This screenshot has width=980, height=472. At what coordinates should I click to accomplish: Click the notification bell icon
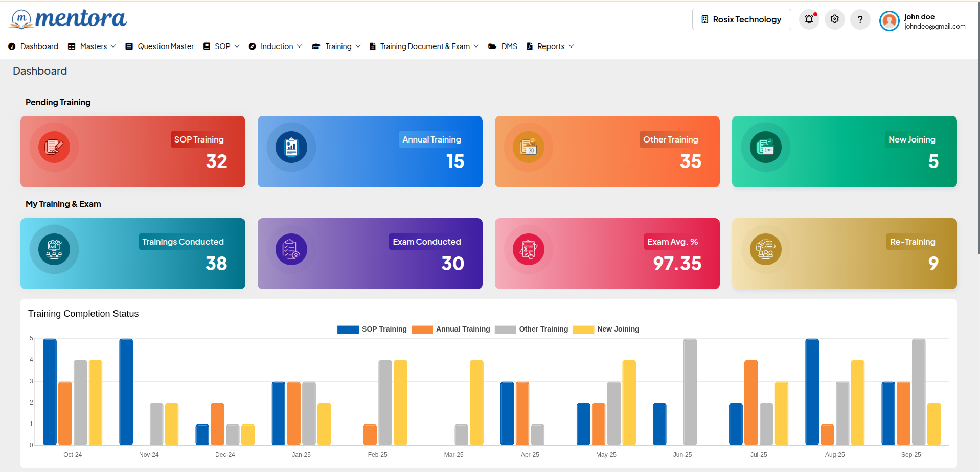click(809, 19)
